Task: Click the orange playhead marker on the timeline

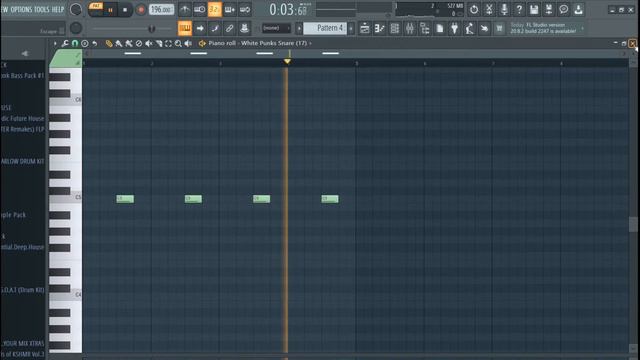Action: pyautogui.click(x=287, y=61)
